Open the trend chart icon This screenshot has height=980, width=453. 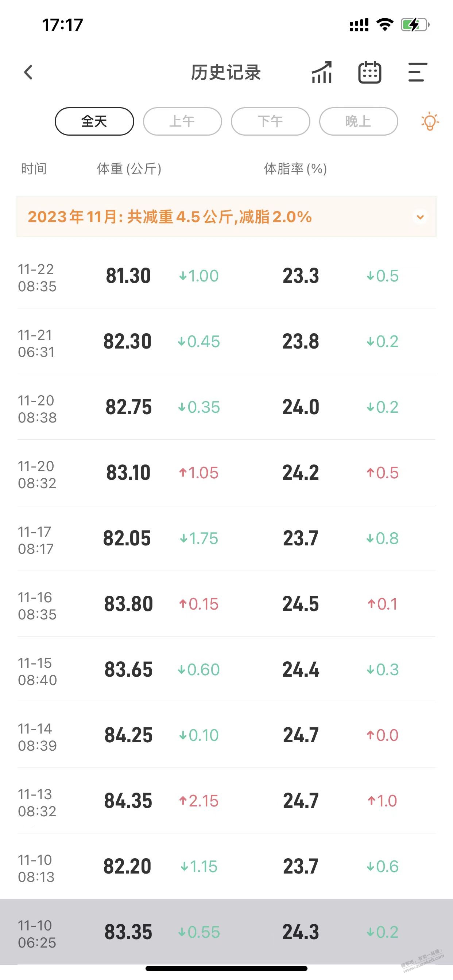pos(322,72)
